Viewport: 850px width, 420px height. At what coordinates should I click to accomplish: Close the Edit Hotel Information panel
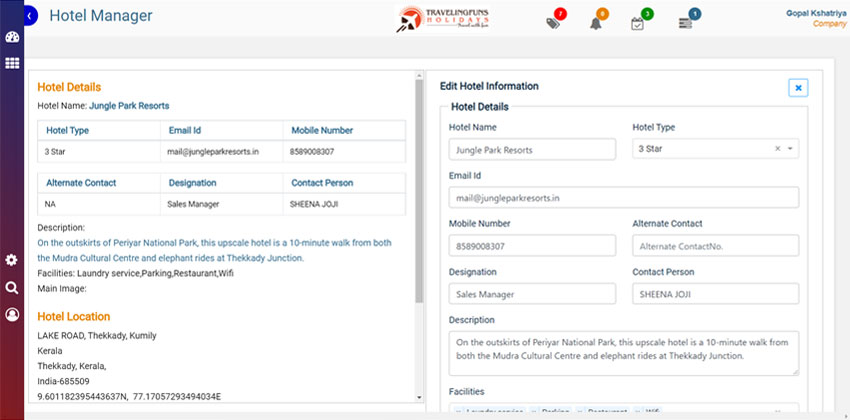click(x=798, y=88)
